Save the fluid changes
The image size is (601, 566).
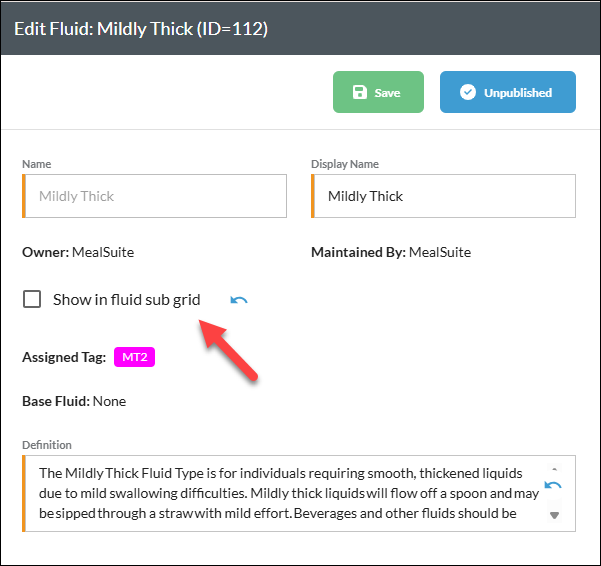pyautogui.click(x=378, y=92)
